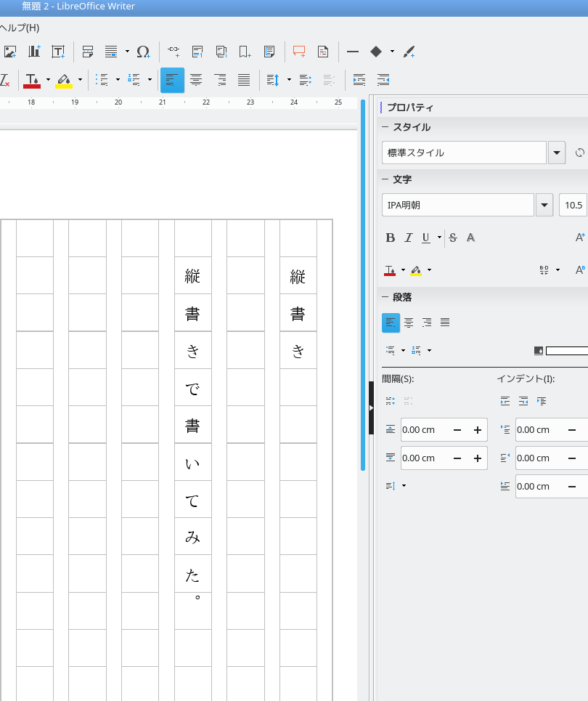Collapse the 段落 section in the sidebar
The image size is (588, 701).
pos(385,297)
